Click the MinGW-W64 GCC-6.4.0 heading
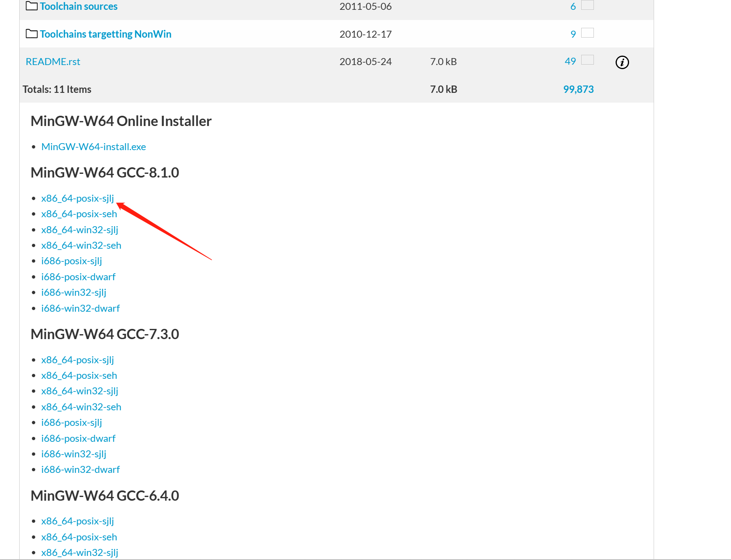This screenshot has height=560, width=731. click(105, 496)
